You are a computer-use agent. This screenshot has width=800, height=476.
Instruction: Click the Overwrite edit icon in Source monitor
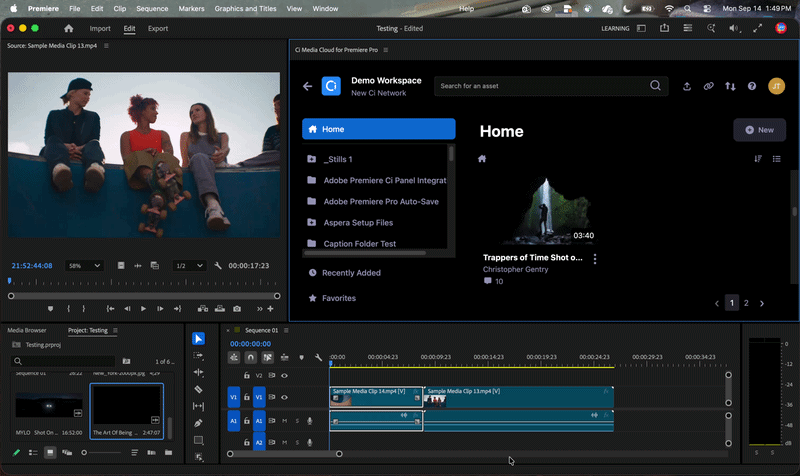(220, 309)
